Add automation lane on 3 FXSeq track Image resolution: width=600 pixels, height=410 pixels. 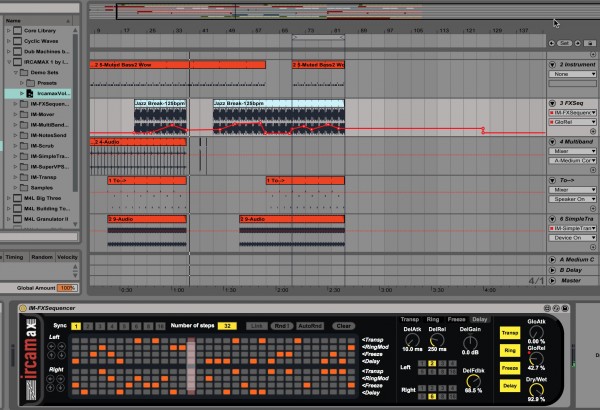click(593, 131)
